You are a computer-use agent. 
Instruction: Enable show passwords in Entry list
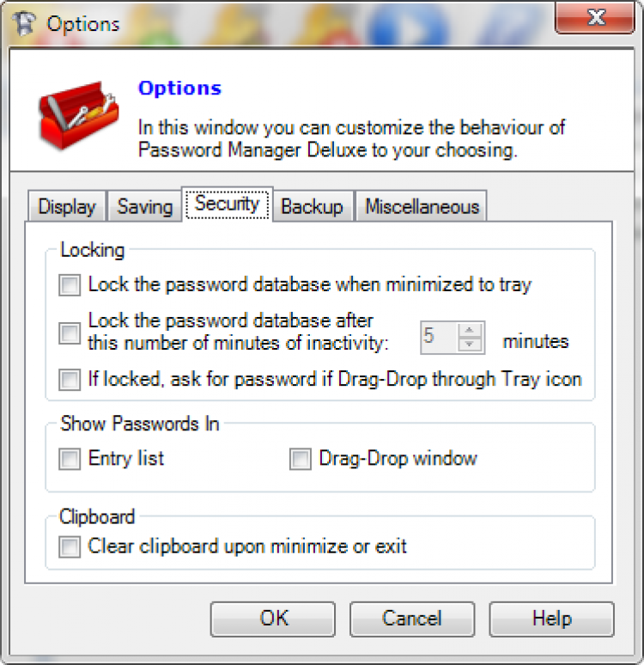[70, 459]
